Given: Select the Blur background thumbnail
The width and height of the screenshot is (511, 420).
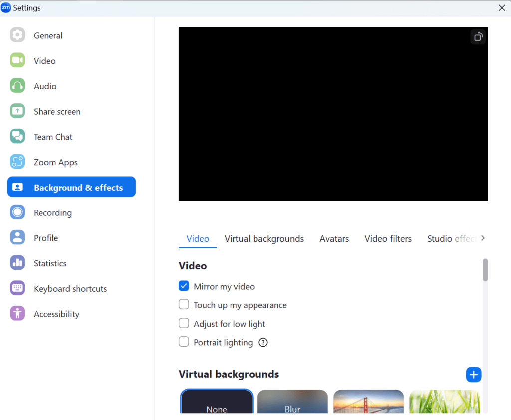Looking at the screenshot, I should tap(292, 404).
